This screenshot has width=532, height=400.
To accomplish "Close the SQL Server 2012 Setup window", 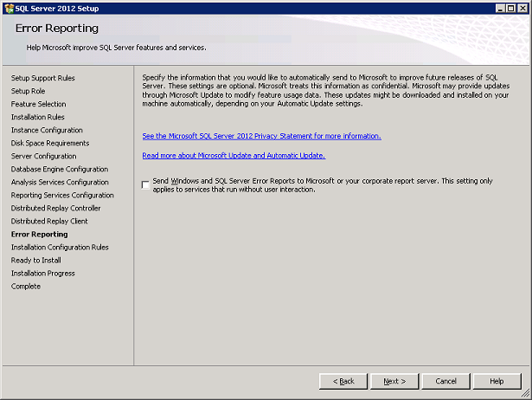I will [522, 8].
